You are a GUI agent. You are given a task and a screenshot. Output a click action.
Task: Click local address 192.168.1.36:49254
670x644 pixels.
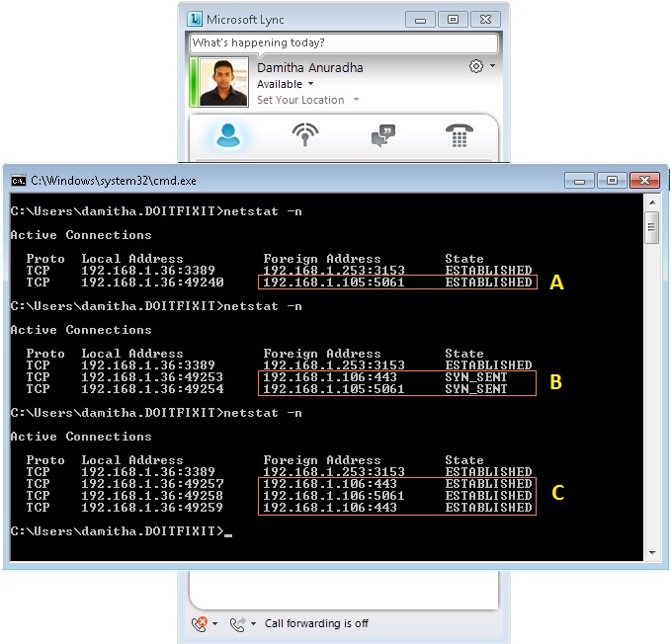coord(152,388)
